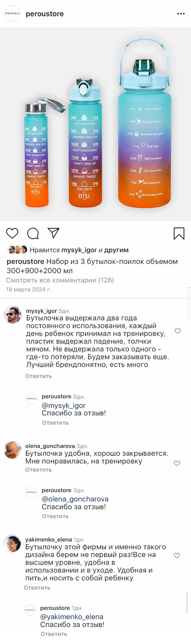This screenshot has height=644, width=191.
Task: Reply to mysyk_igor's comment via Ответить
Action: pyautogui.click(x=38, y=376)
